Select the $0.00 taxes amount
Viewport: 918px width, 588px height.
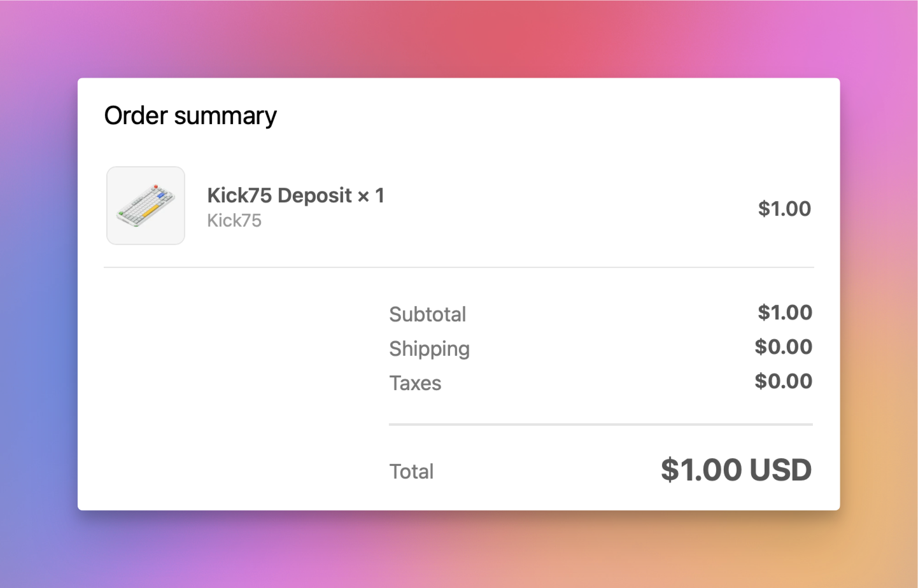[783, 381]
